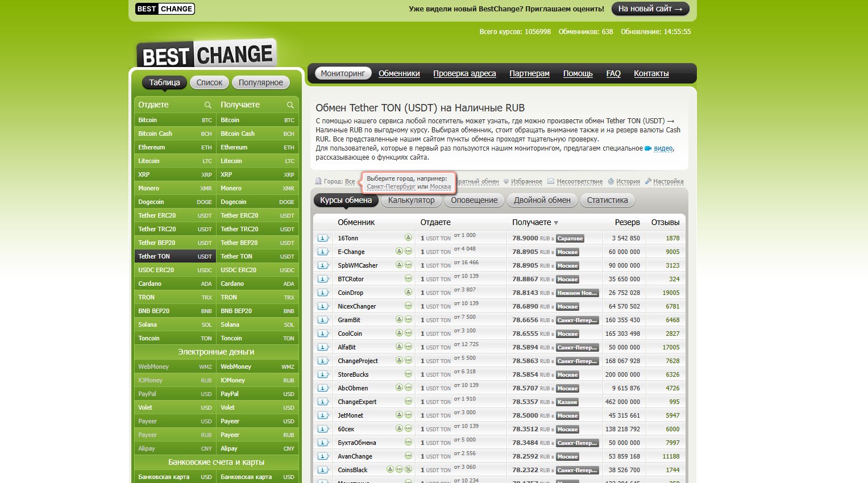Open the Партнерам menu item
The width and height of the screenshot is (868, 483).
[x=529, y=73]
